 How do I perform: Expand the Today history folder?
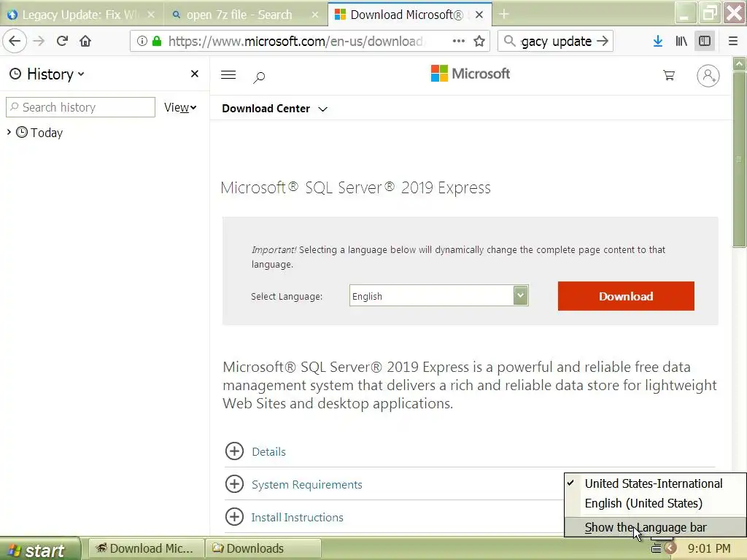coord(9,133)
